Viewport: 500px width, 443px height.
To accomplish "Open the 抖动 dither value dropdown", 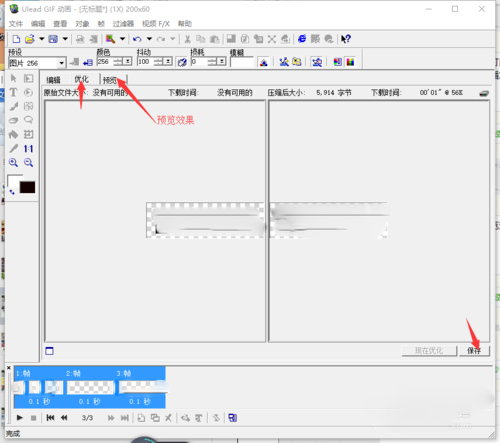I will (168, 61).
